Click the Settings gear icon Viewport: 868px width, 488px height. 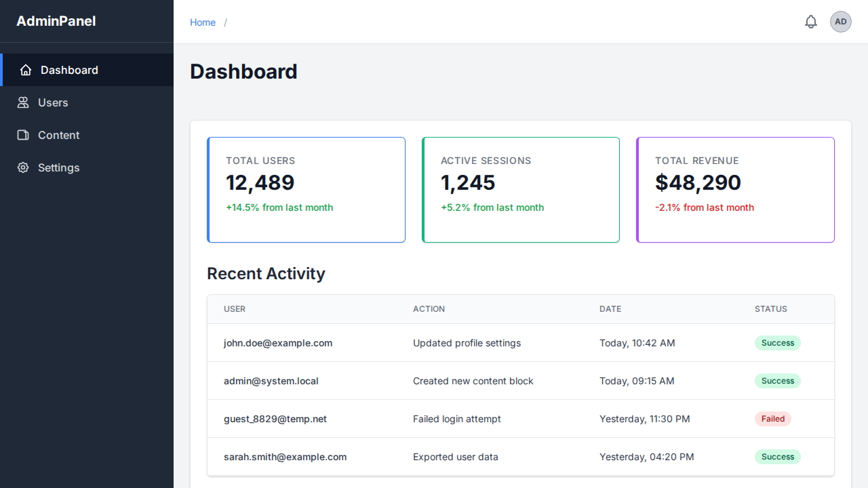pos(22,167)
